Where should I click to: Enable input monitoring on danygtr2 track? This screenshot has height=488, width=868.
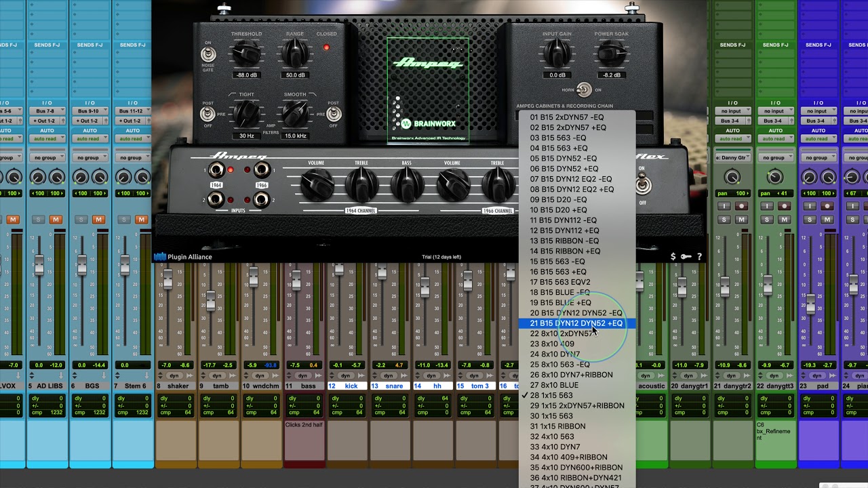click(724, 206)
